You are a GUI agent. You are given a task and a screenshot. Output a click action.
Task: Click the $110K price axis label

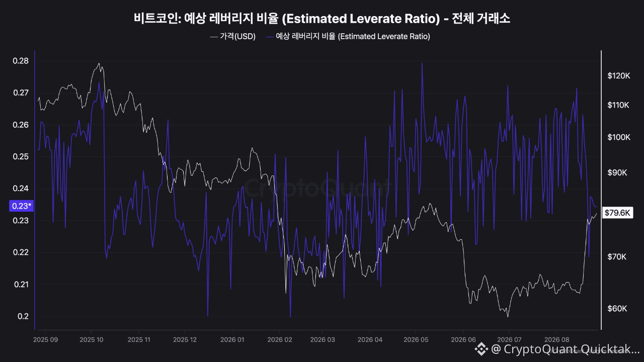619,105
